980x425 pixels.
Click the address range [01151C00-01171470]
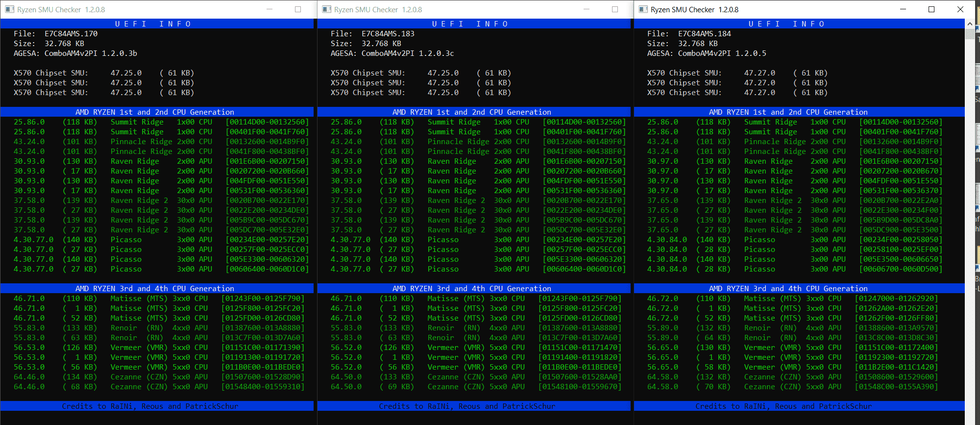[580, 348]
